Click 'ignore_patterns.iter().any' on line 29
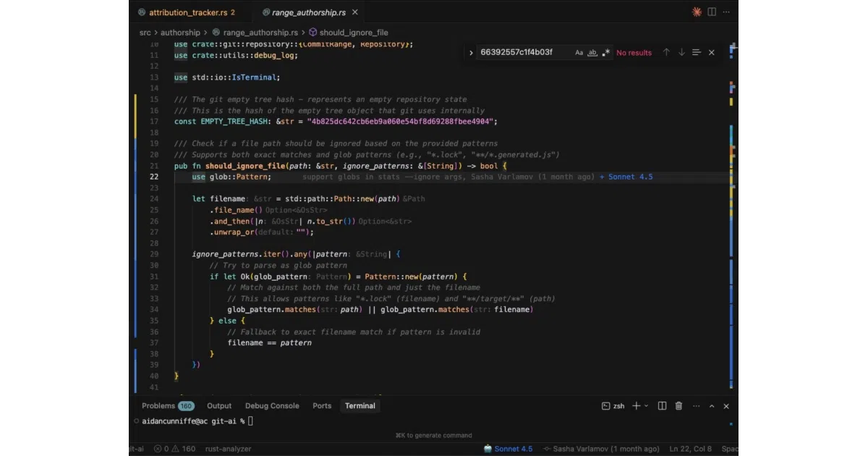 [x=250, y=254]
